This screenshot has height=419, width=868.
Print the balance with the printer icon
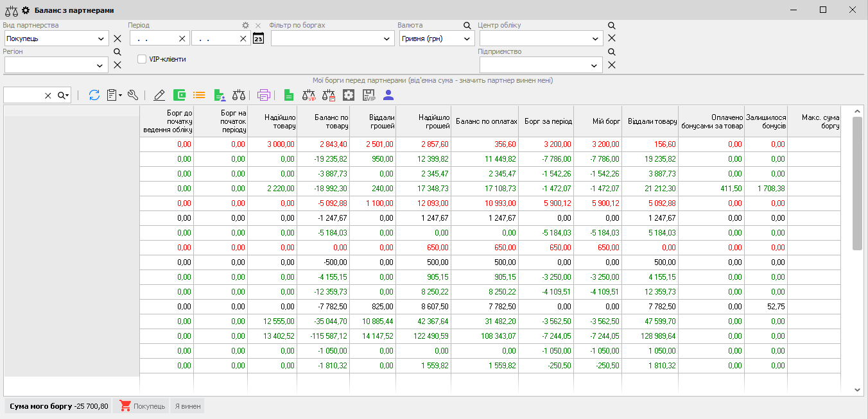point(264,95)
